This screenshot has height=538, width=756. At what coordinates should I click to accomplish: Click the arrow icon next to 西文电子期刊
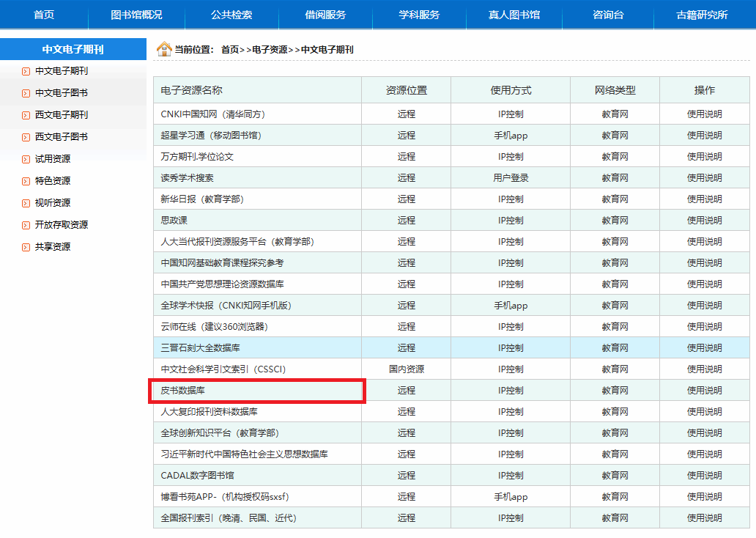(x=26, y=115)
